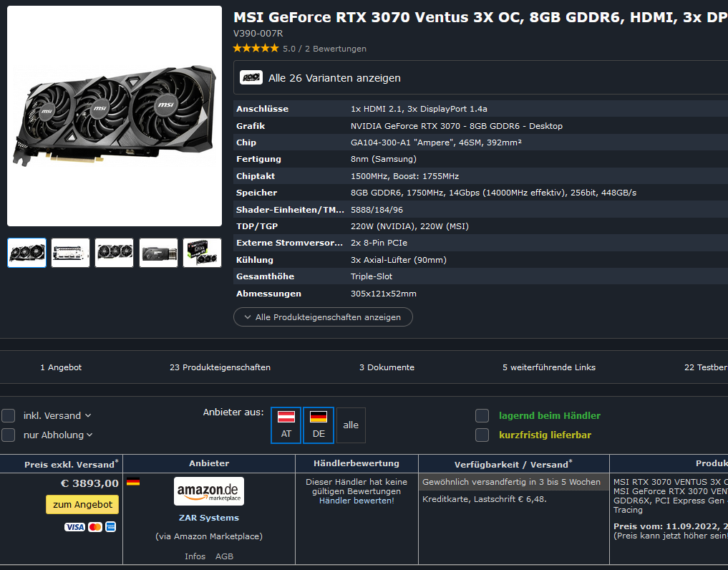Image resolution: width=728 pixels, height=570 pixels.
Task: Click the 'zum Angebot' button
Action: (82, 505)
